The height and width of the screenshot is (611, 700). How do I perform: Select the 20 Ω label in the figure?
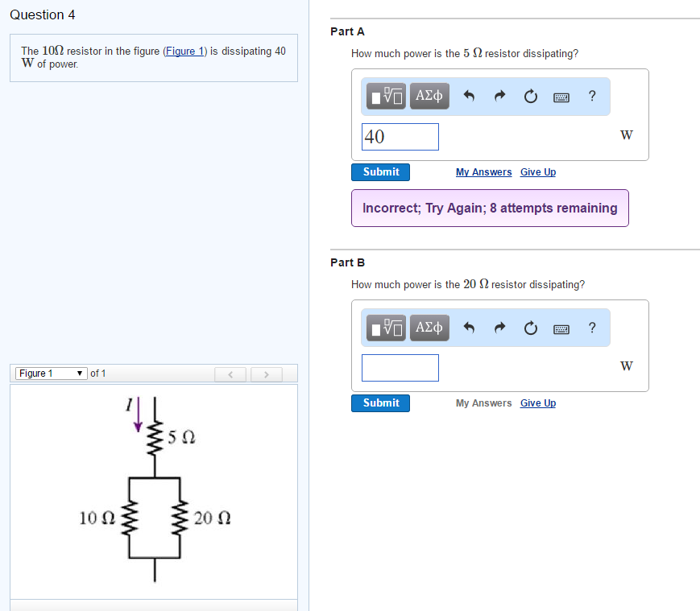coord(212,518)
